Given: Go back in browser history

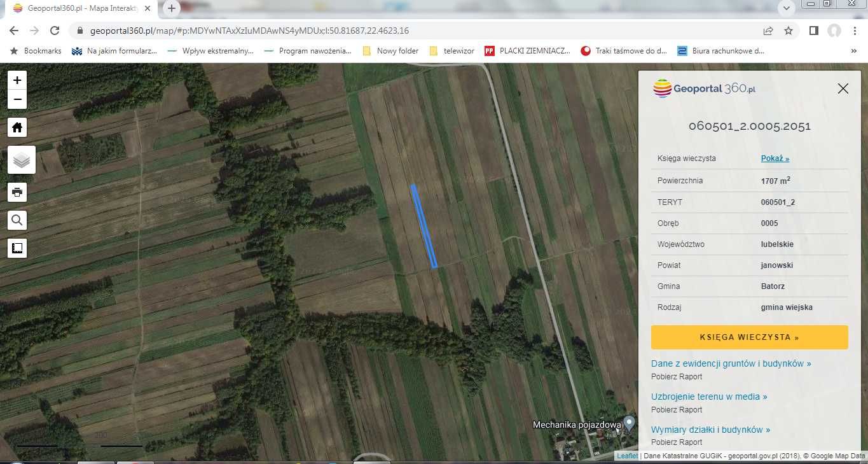Looking at the screenshot, I should pyautogui.click(x=14, y=31).
